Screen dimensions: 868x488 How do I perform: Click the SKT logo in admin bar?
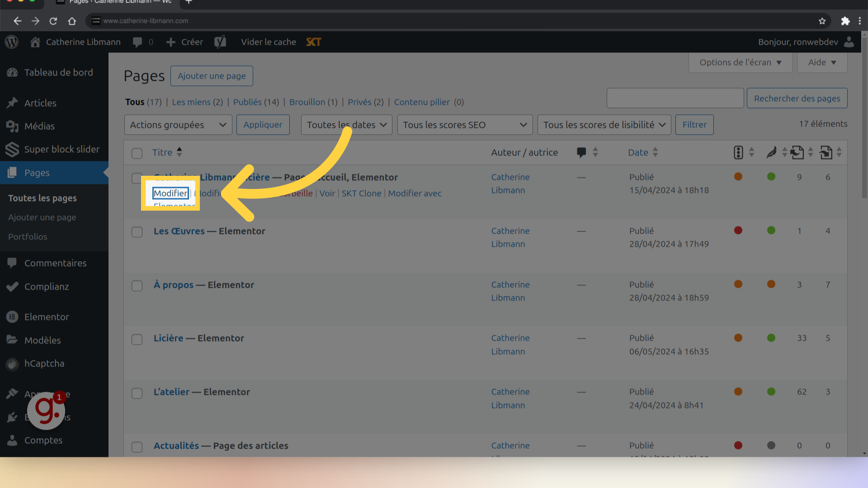(x=313, y=42)
